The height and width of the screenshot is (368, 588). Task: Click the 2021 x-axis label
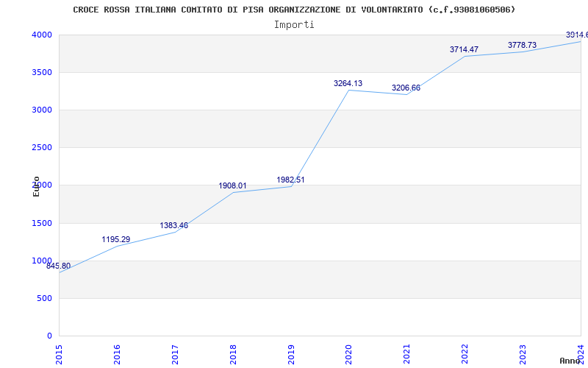coord(407,355)
